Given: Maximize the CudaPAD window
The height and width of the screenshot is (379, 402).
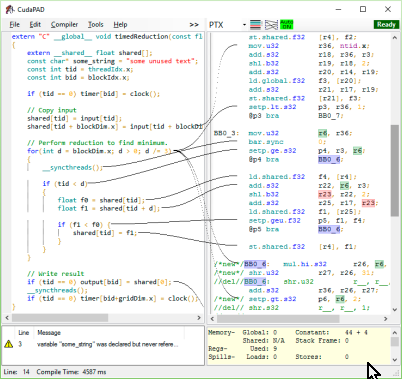Looking at the screenshot, I should [363, 9].
